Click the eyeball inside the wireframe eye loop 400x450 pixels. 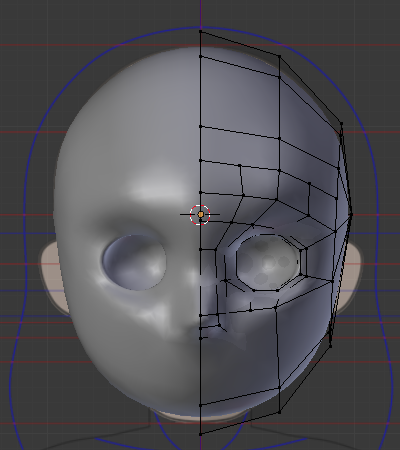(x=268, y=262)
